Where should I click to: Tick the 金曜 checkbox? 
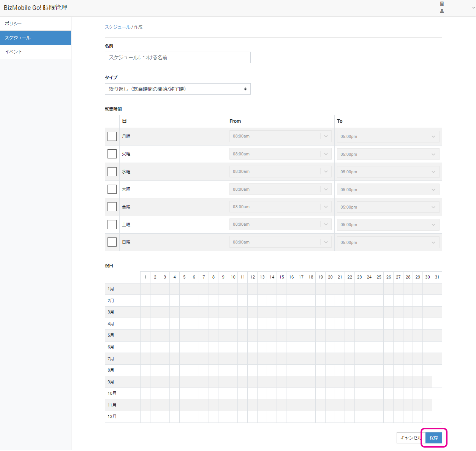[x=112, y=207]
